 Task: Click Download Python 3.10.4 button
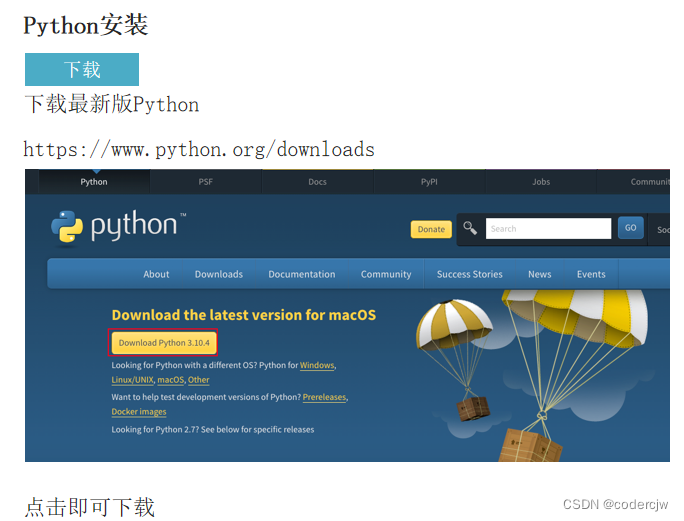point(164,343)
